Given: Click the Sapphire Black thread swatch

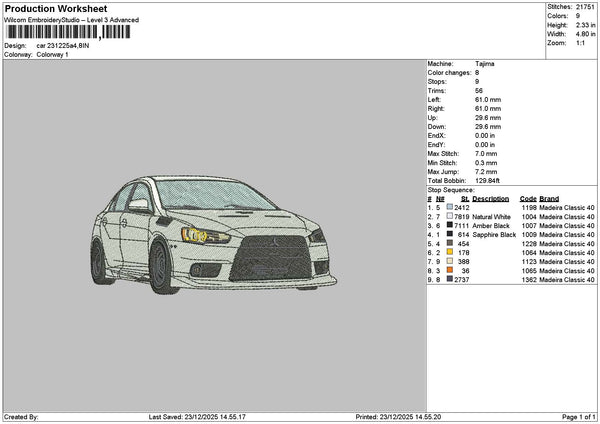Looking at the screenshot, I should tap(450, 235).
